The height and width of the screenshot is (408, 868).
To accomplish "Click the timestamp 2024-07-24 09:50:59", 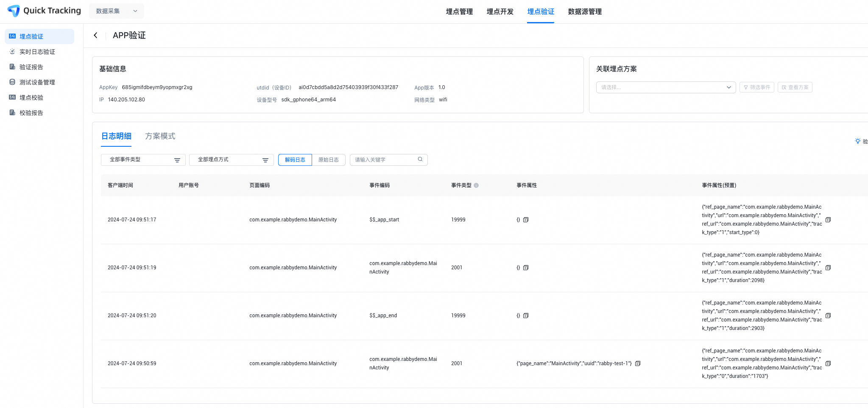I will tap(132, 363).
